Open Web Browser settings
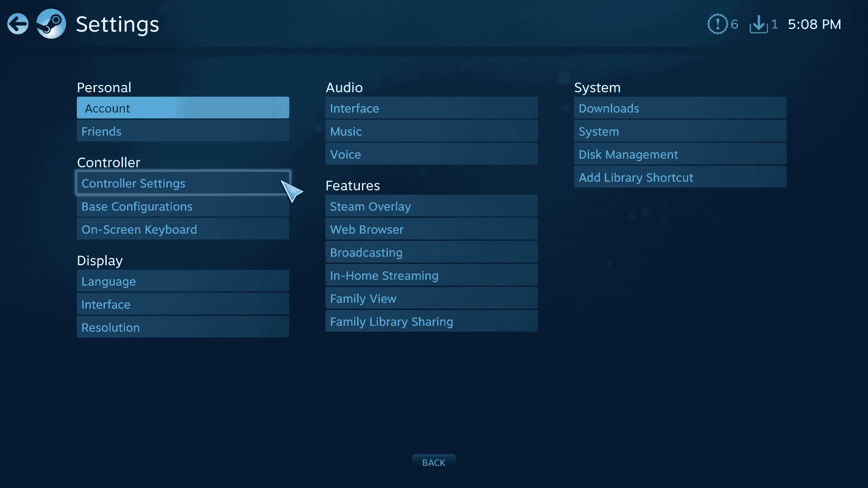The width and height of the screenshot is (868, 488). point(432,229)
